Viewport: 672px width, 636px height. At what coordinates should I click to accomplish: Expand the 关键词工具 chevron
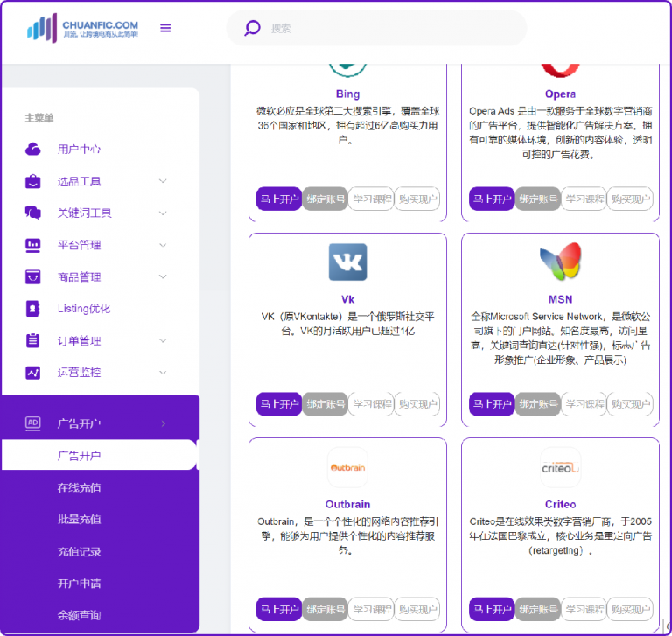pos(163,213)
